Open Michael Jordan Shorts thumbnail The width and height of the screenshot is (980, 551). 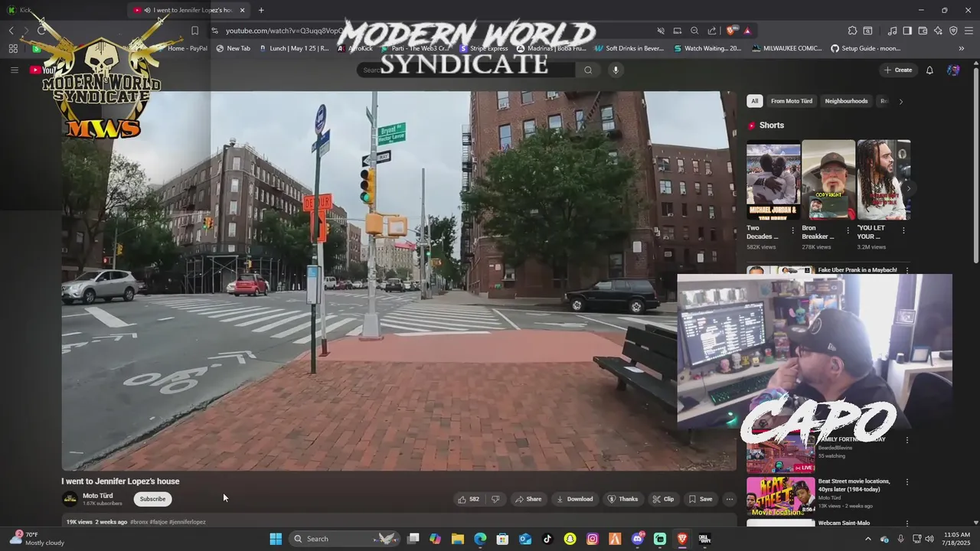773,180
